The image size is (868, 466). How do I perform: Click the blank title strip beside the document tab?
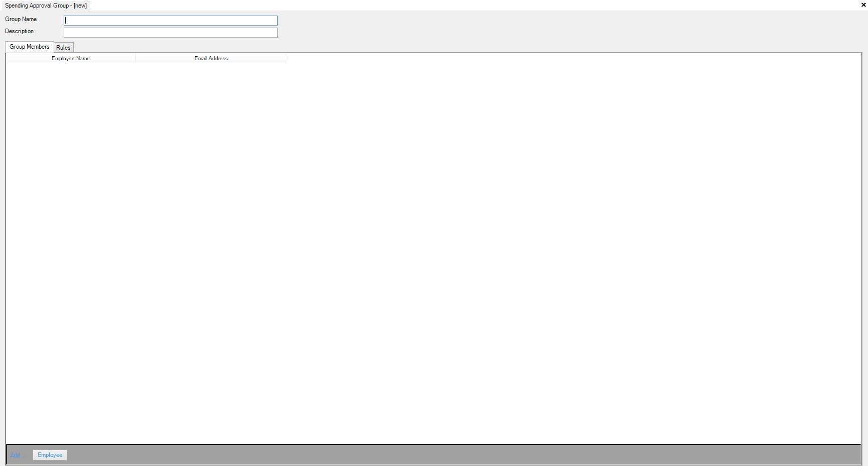tap(451, 6)
